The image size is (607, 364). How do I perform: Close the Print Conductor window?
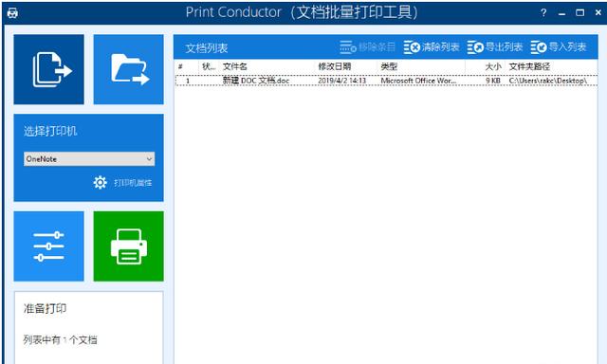point(598,12)
